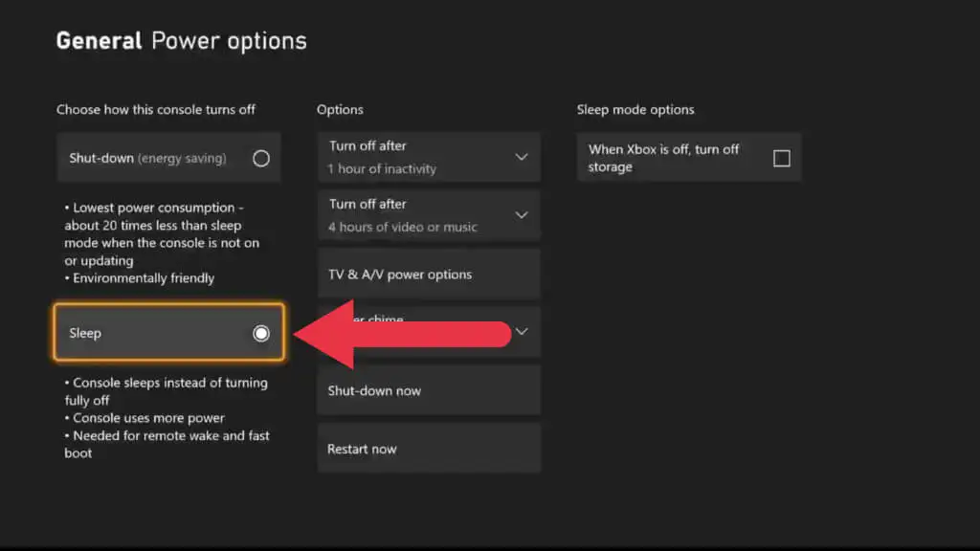Click the 'Sleep mode options' heading
This screenshot has height=551, width=980.
click(x=635, y=109)
